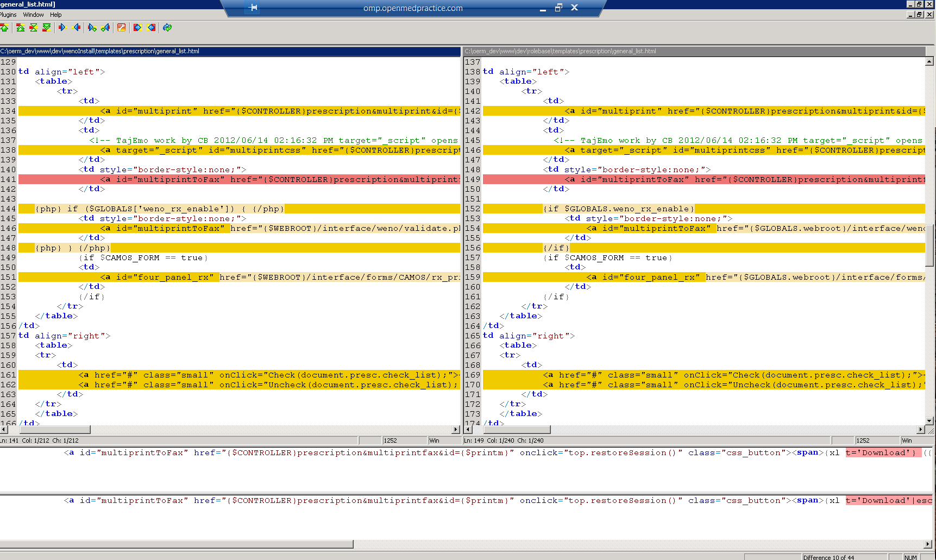Open the Window menu
Screen dimensions: 936x560
[33, 15]
